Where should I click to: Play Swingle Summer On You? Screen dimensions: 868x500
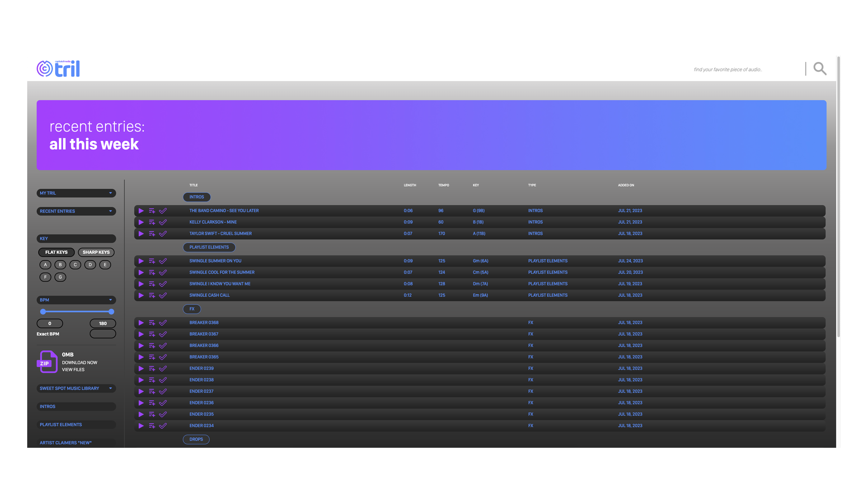(x=141, y=261)
